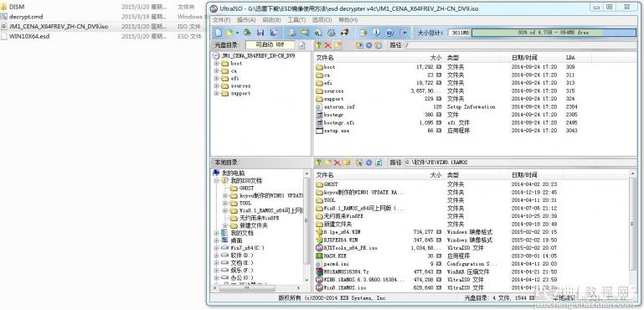Open the 启动(B) menu
Viewport: 644px width, 310px height.
[x=271, y=20]
